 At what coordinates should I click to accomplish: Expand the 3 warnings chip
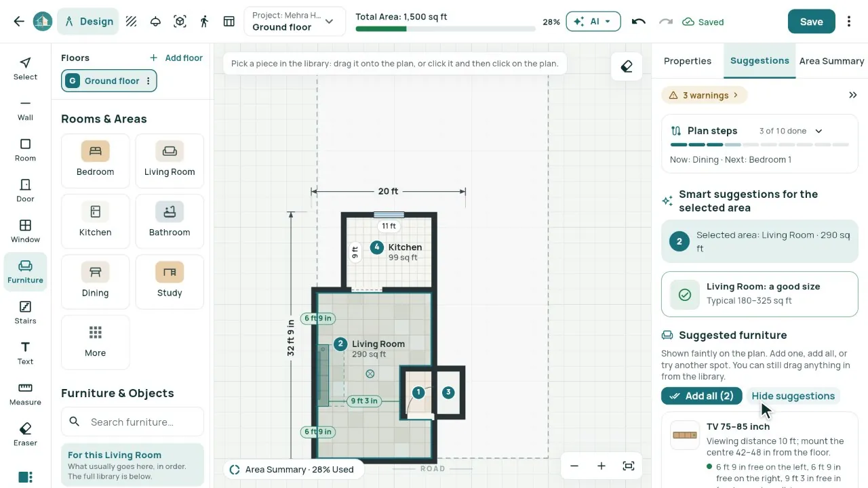tap(704, 96)
